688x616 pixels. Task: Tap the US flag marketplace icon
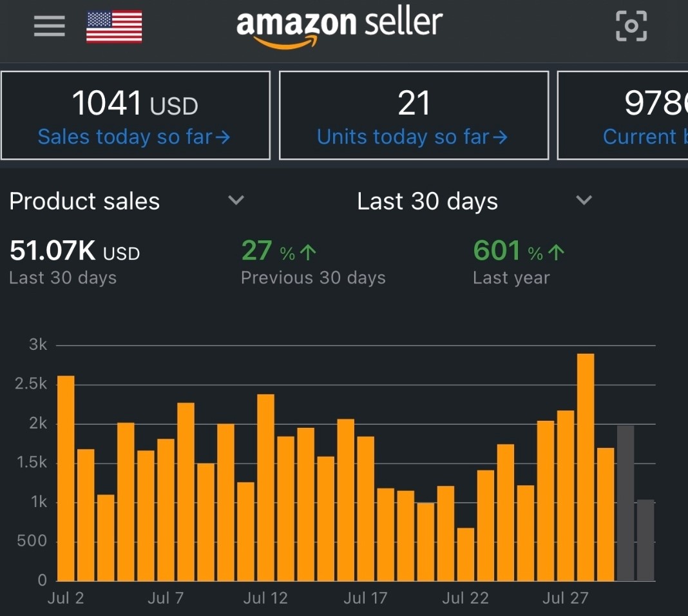[x=114, y=27]
